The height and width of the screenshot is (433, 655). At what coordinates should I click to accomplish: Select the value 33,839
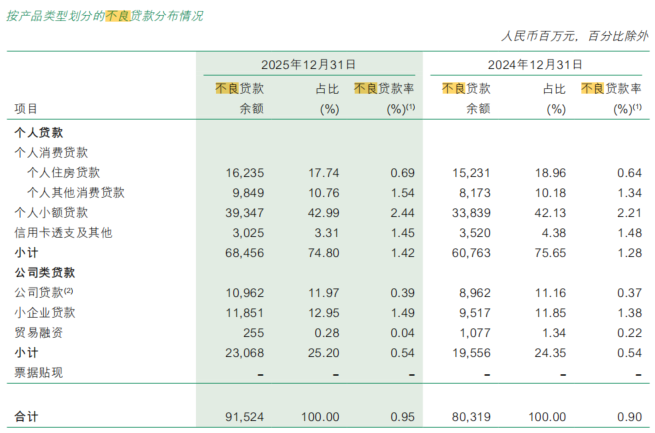tap(471, 213)
